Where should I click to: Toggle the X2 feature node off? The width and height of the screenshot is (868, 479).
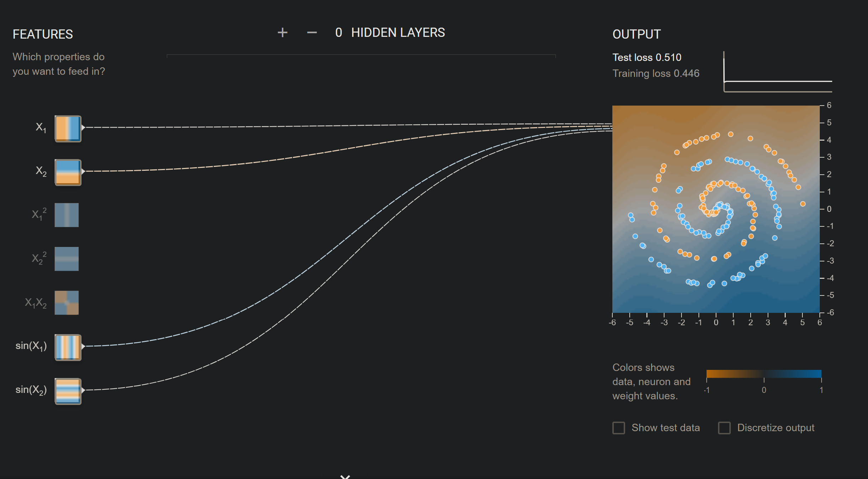coord(68,173)
